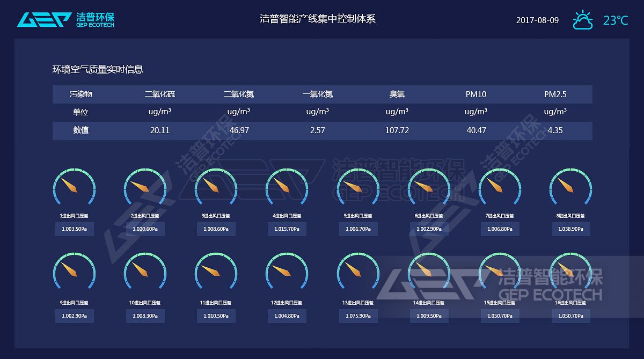Click the date 2017-08-09
Image resolution: width=644 pixels, height=359 pixels.
click(537, 20)
